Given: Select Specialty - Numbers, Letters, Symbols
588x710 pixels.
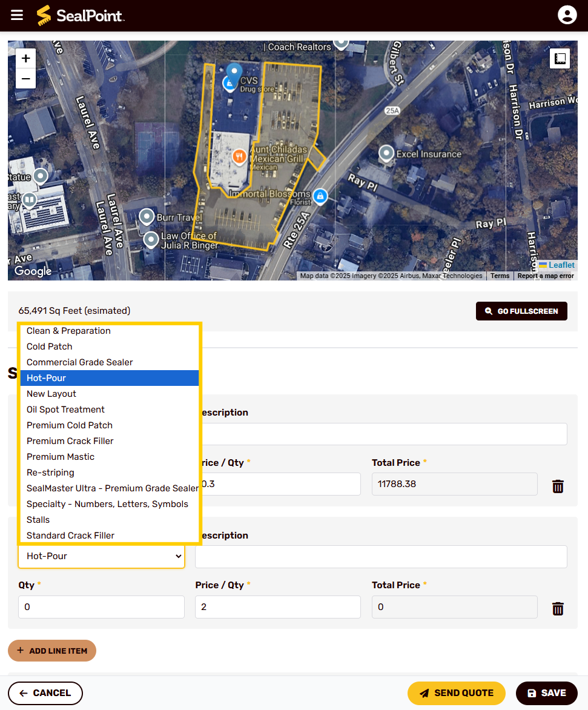Looking at the screenshot, I should 110,504.
